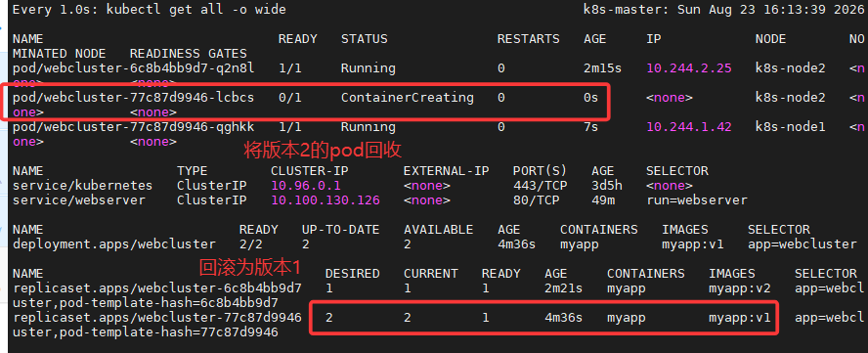The height and width of the screenshot is (353, 868).
Task: Click deployment READY value 2/2
Action: tap(251, 243)
